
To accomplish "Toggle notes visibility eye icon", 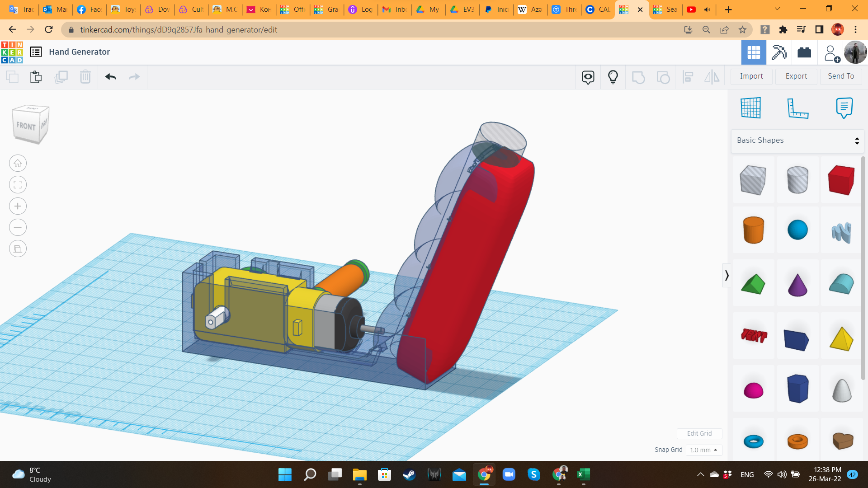I will click(588, 77).
